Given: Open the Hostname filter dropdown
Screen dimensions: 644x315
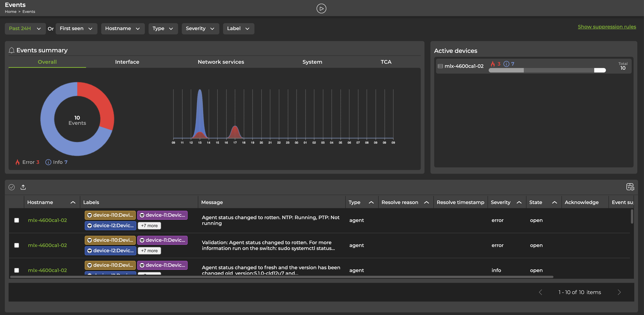Looking at the screenshot, I should click(122, 29).
